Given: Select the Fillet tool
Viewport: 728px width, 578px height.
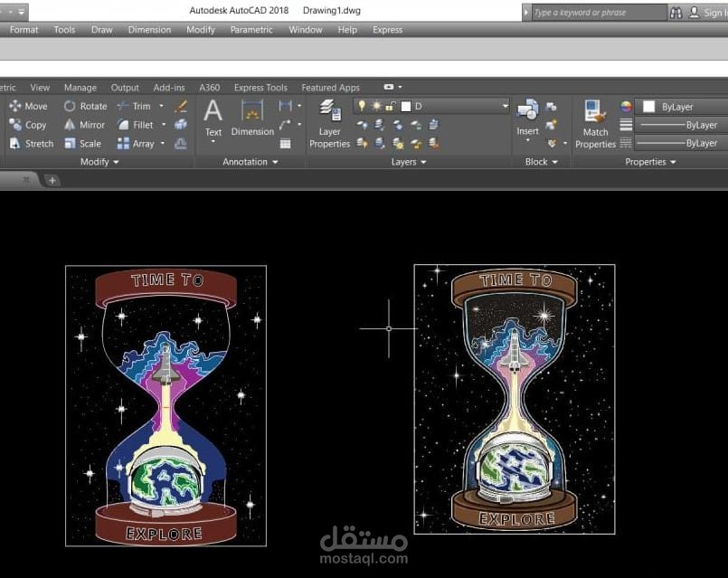Looking at the screenshot, I should tap(135, 125).
